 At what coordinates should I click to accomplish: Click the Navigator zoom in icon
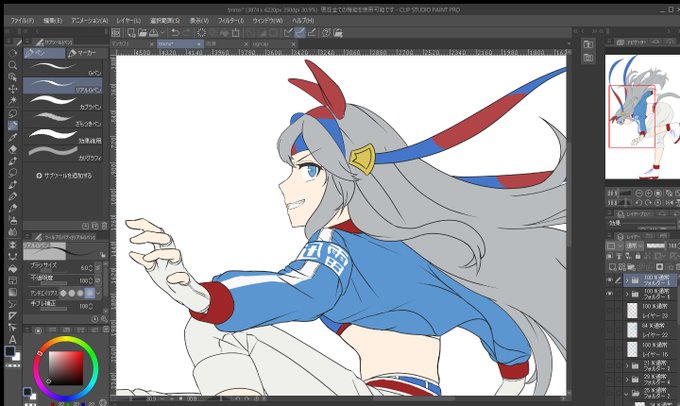(648, 193)
